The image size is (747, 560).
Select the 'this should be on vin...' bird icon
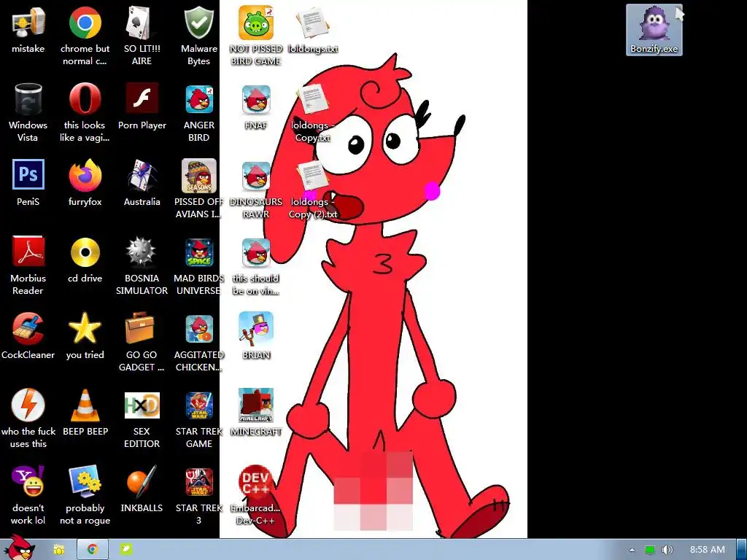256,265
